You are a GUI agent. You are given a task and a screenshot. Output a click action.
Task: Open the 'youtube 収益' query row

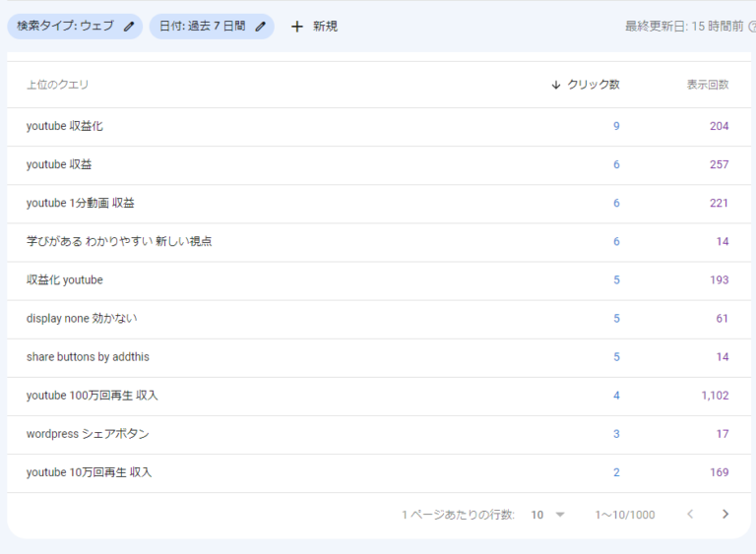tap(59, 164)
